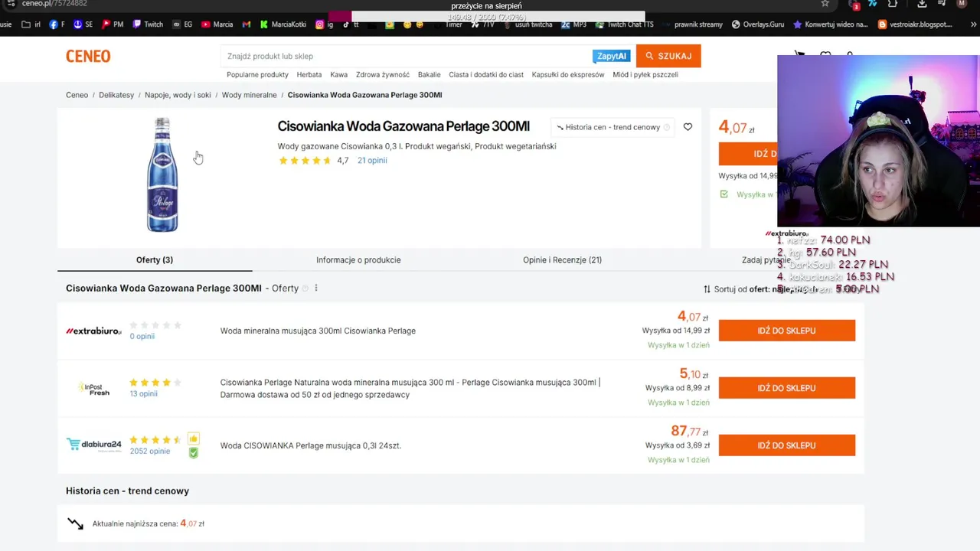Switch to Opinie i Recenzje (21) tab
Image resolution: width=980 pixels, height=551 pixels.
(562, 260)
